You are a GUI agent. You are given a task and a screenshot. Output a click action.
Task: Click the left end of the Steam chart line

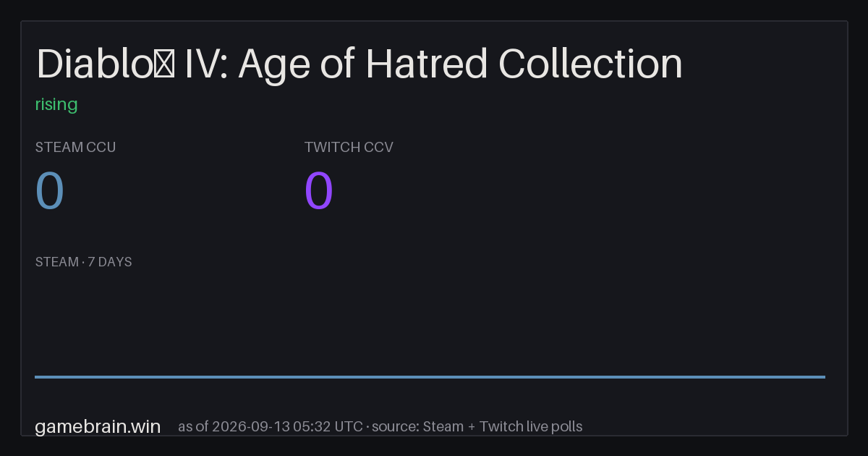36,376
